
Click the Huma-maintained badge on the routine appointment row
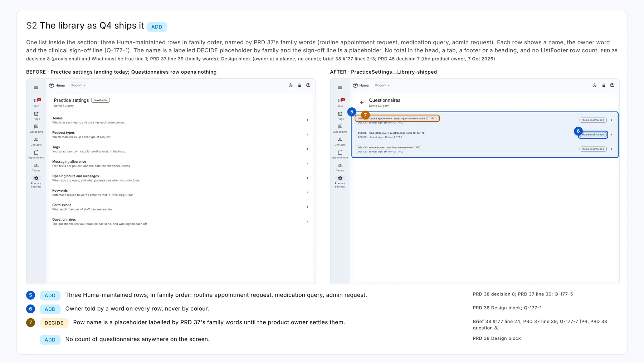coord(593,120)
